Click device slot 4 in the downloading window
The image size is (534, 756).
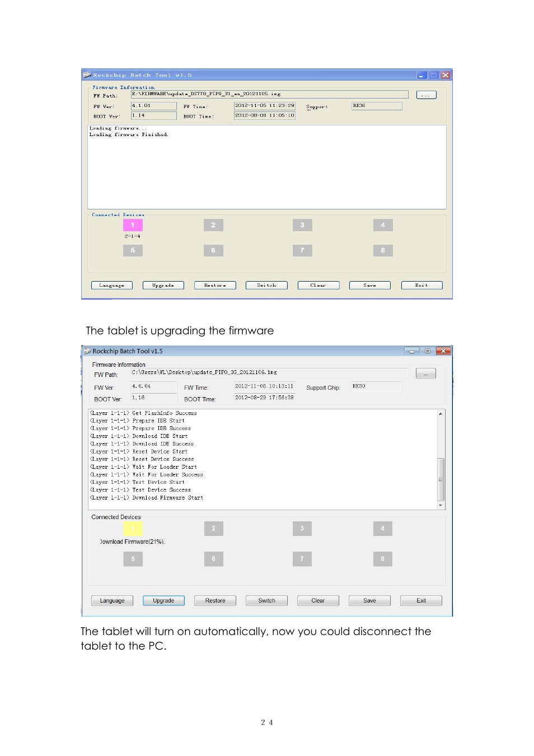tap(383, 529)
